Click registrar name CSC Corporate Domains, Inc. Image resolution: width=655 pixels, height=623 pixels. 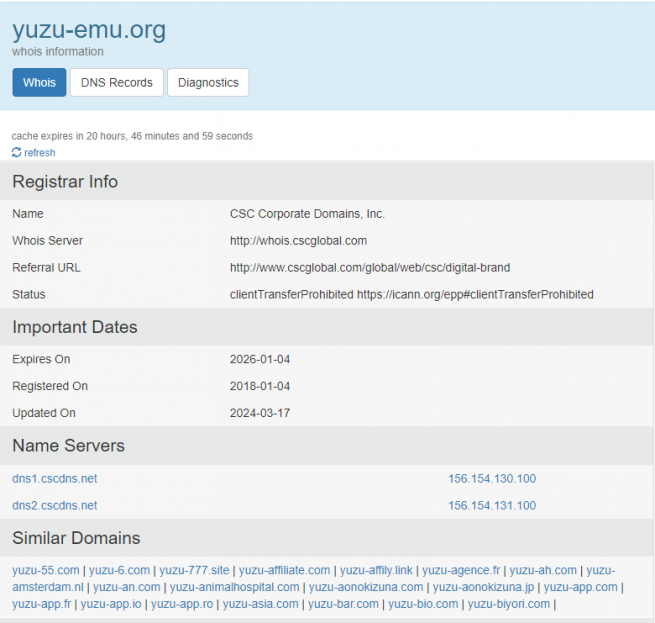307,214
